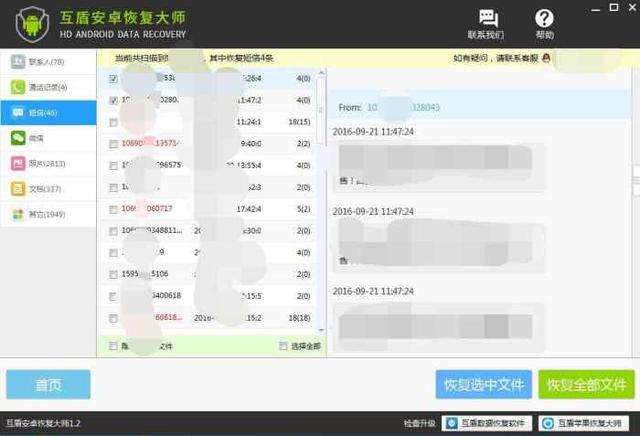
Task: Click the 2(2) count cell
Action: [x=303, y=144]
